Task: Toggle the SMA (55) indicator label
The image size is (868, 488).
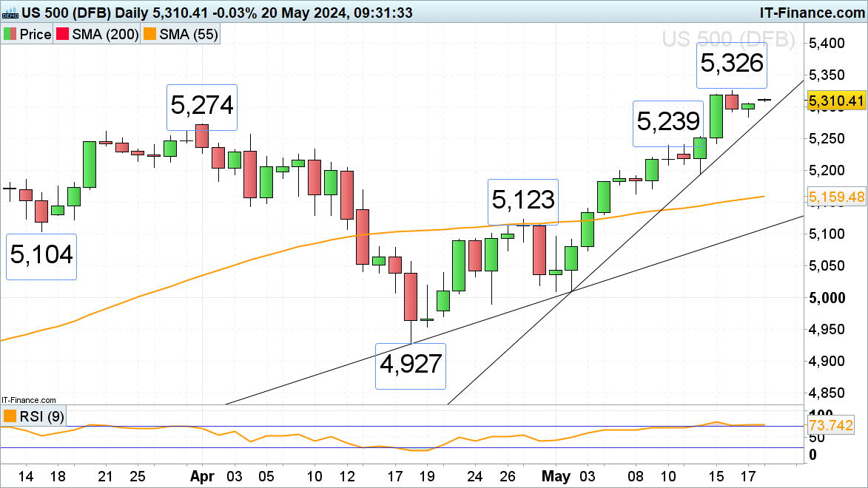Action: (188, 35)
